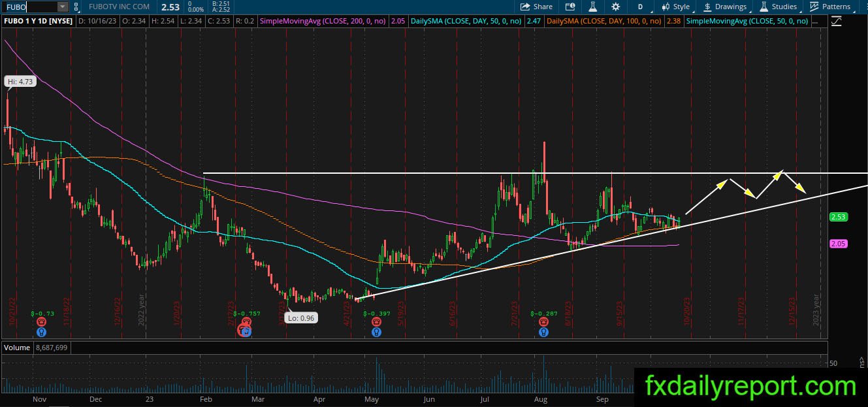868x407 pixels.
Task: Click the 10/20/23 expiration date marker
Action: (686, 313)
